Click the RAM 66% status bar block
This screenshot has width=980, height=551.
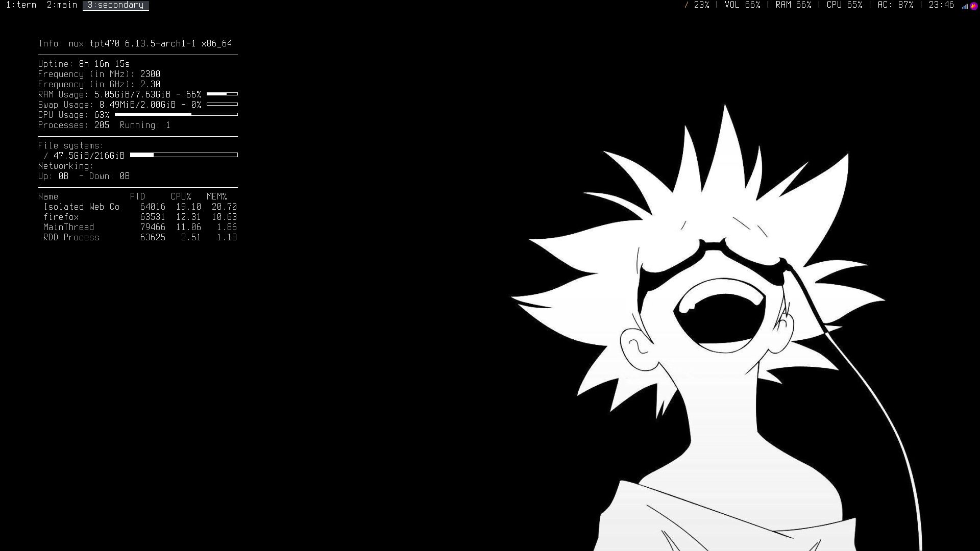[794, 5]
